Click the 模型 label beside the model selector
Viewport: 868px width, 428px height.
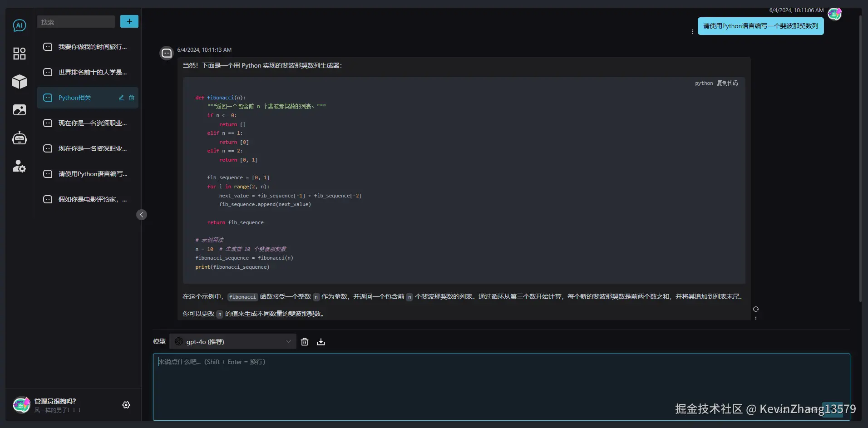coord(159,341)
